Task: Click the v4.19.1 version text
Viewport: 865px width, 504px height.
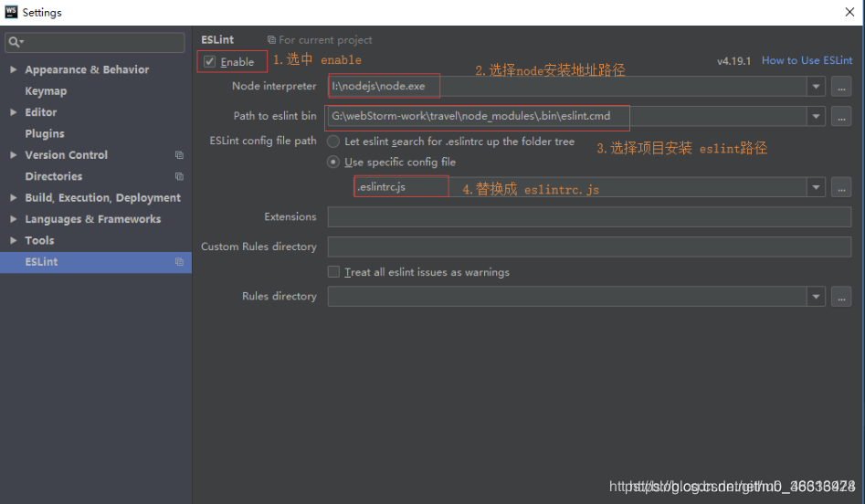Action: pyautogui.click(x=733, y=61)
